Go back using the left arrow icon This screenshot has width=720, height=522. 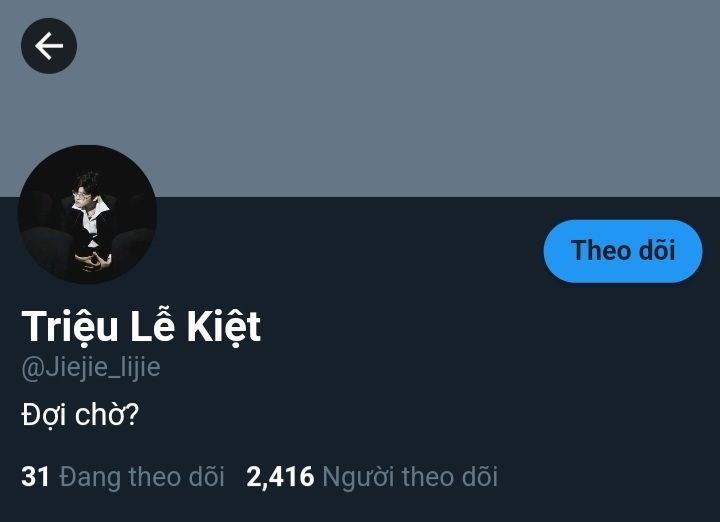[49, 46]
